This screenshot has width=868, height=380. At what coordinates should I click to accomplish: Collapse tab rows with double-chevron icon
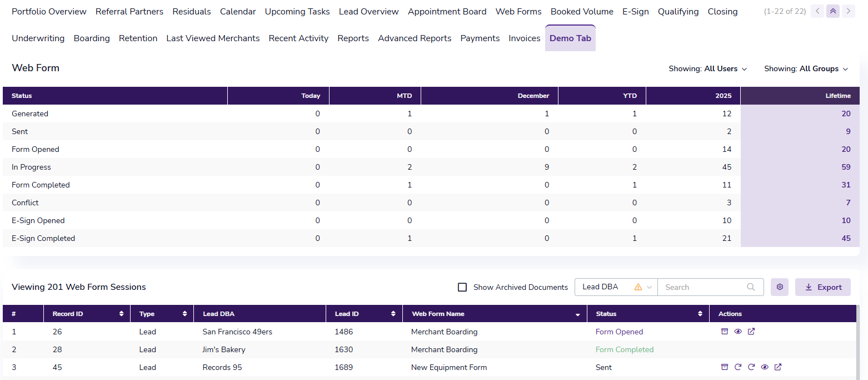[832, 11]
